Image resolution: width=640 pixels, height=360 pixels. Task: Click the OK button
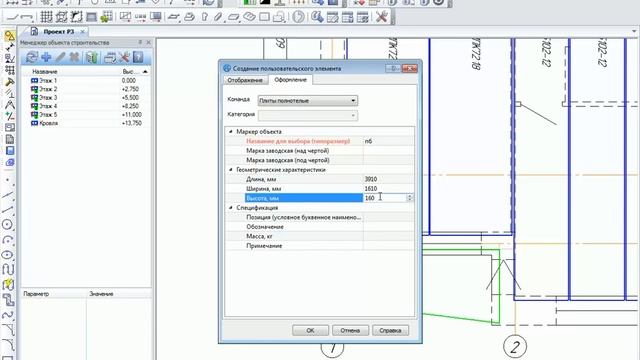pos(310,330)
